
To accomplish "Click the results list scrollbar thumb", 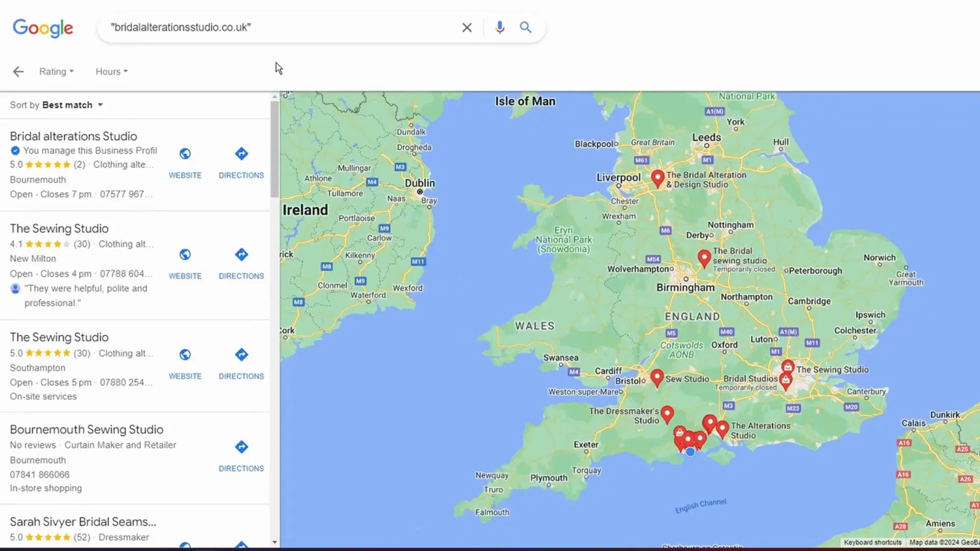I will point(275,149).
